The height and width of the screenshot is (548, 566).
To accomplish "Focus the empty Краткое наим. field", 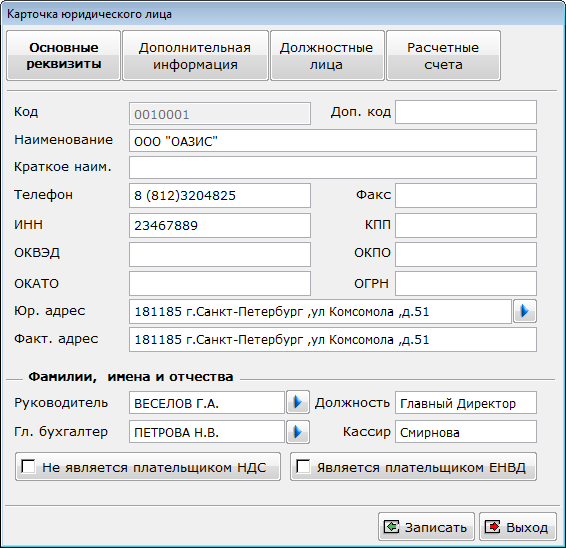I will 333,168.
